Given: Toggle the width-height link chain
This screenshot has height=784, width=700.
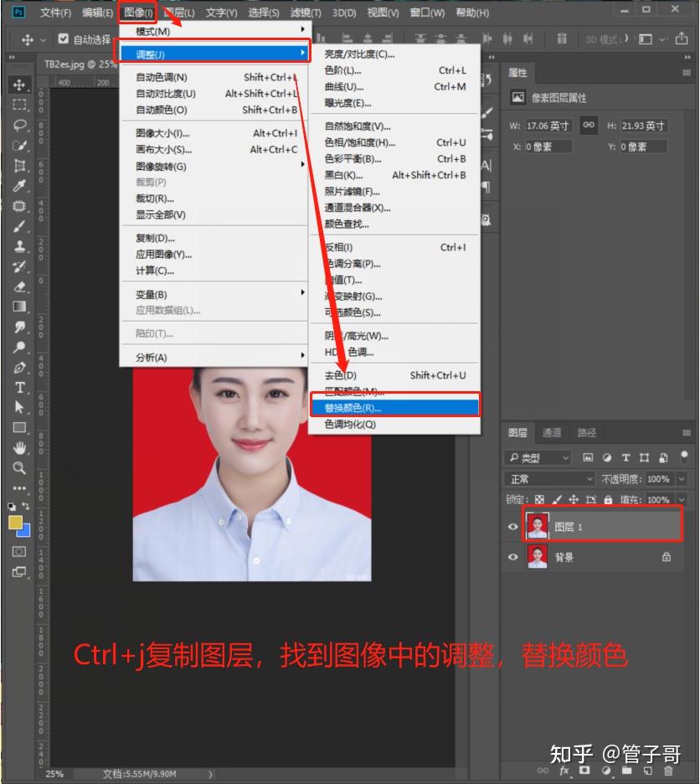Looking at the screenshot, I should 589,125.
